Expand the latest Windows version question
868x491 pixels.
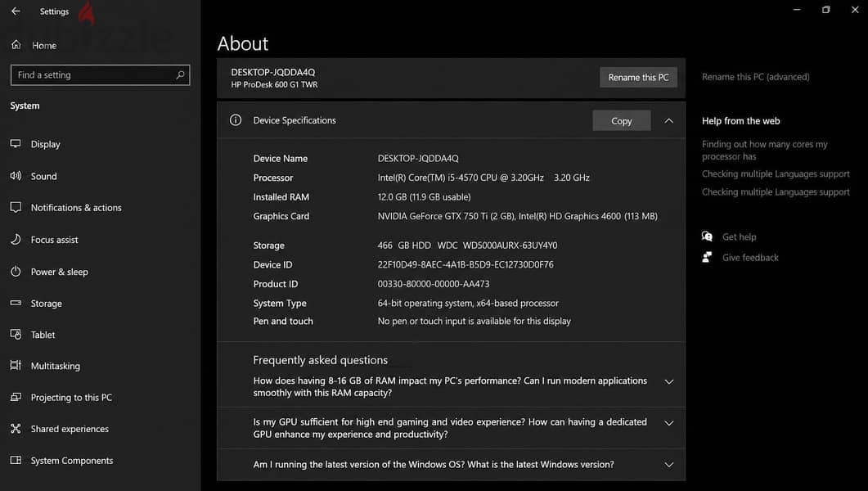click(668, 465)
